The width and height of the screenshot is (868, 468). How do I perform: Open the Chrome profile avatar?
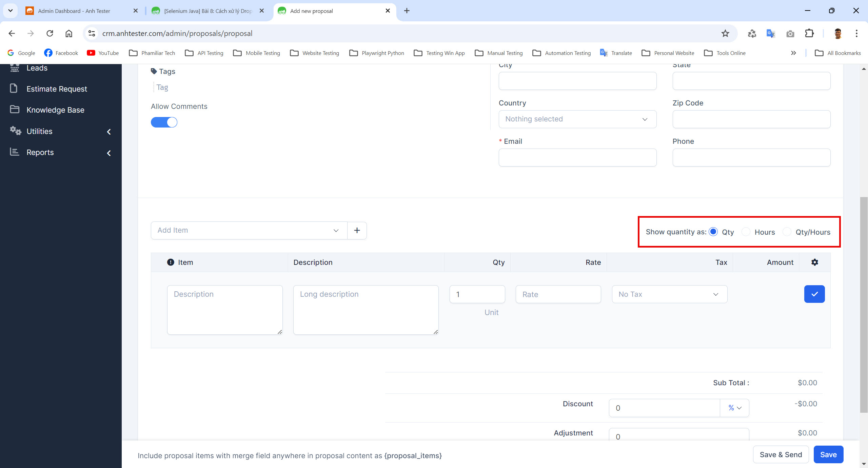pyautogui.click(x=838, y=33)
